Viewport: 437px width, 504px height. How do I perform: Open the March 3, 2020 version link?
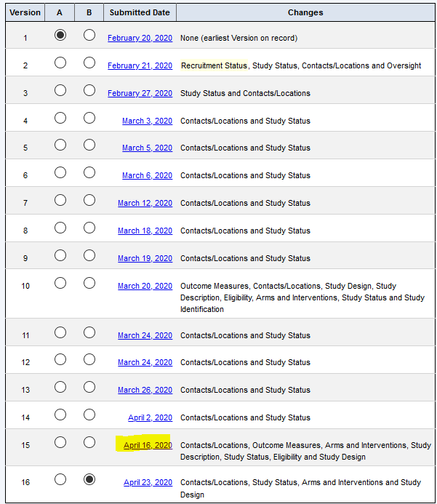pos(147,121)
